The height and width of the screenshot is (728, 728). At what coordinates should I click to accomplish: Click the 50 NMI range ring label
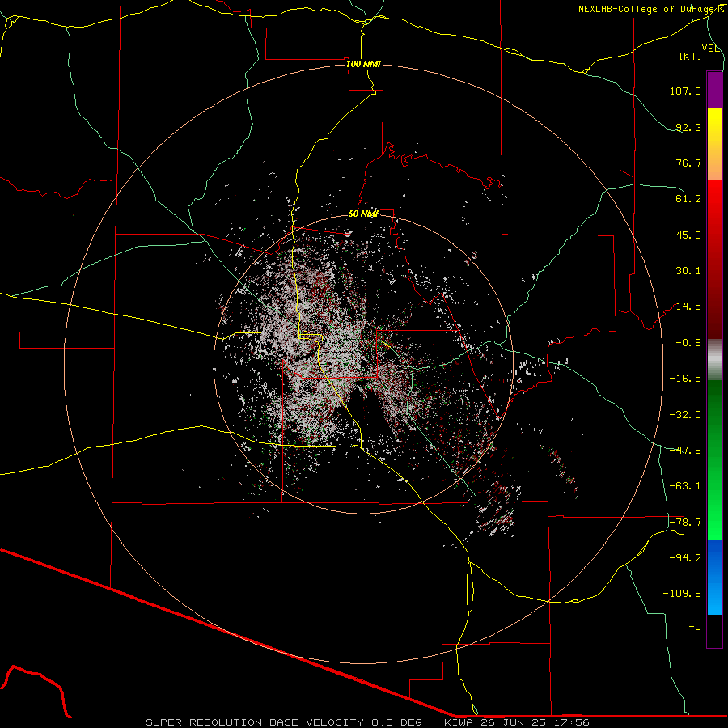363,214
